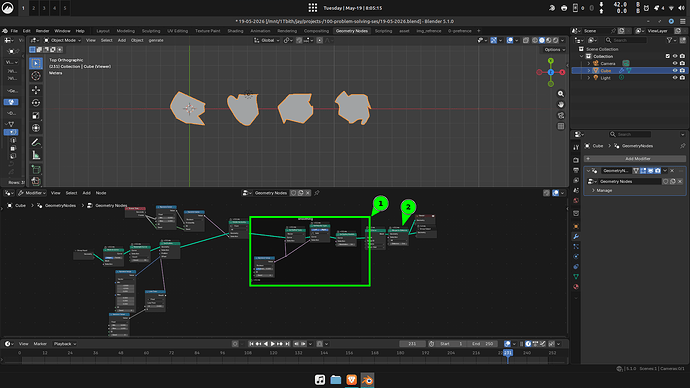The image size is (690, 388).
Task: Open the Render properties tab
Action: pos(576,160)
